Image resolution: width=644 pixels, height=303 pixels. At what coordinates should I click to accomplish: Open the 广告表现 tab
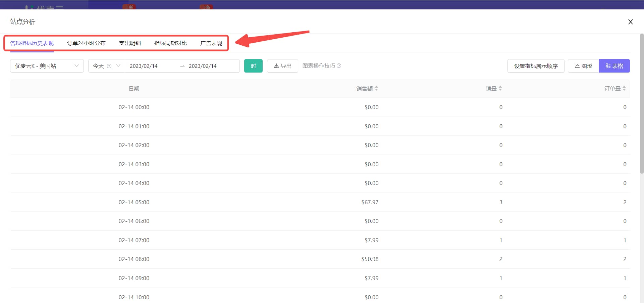tap(211, 43)
